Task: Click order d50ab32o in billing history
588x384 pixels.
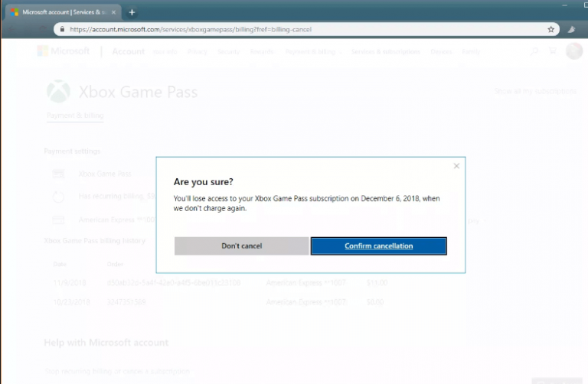Action: click(174, 283)
